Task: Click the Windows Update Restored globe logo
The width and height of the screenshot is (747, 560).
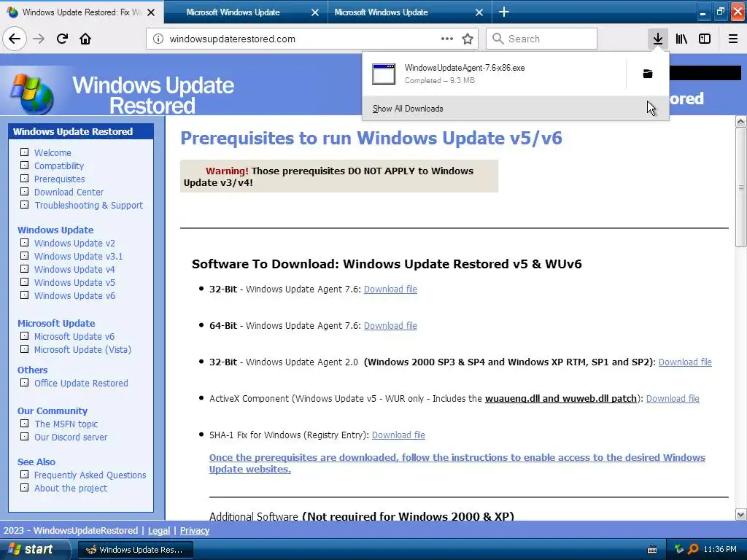Action: (x=32, y=93)
